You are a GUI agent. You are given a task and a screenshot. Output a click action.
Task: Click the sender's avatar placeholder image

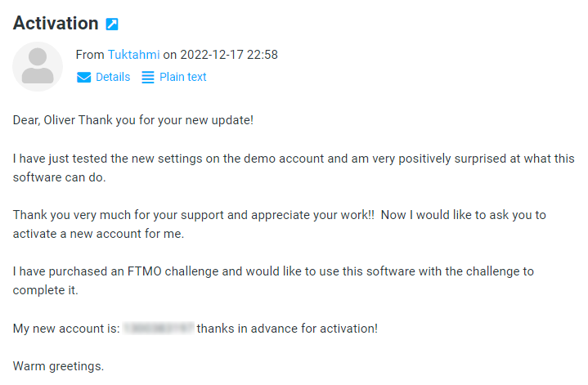pyautogui.click(x=38, y=66)
